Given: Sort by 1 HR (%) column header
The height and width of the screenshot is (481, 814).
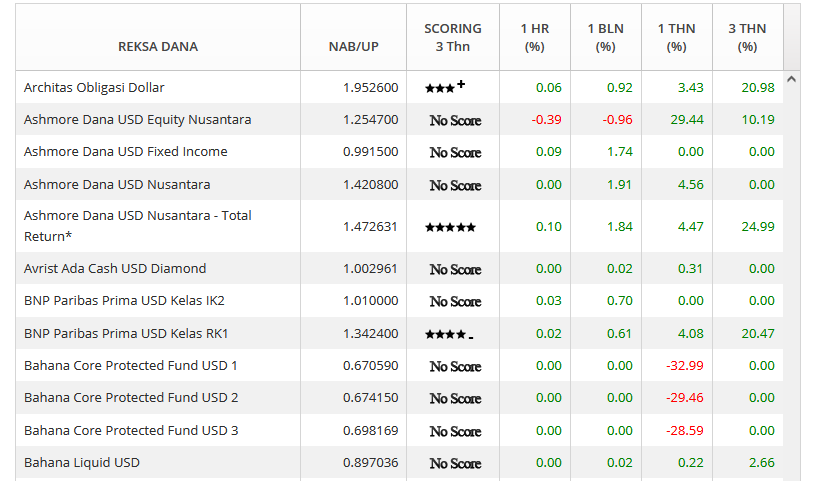Looking at the screenshot, I should [535, 38].
